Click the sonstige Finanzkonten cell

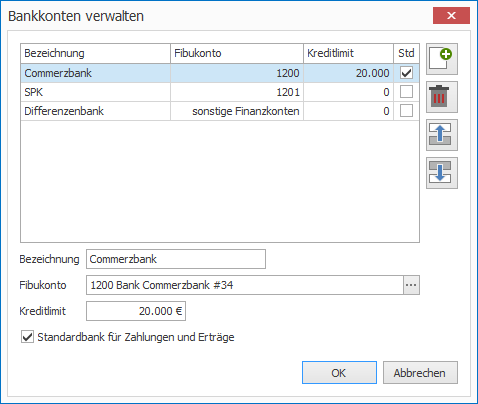237,111
